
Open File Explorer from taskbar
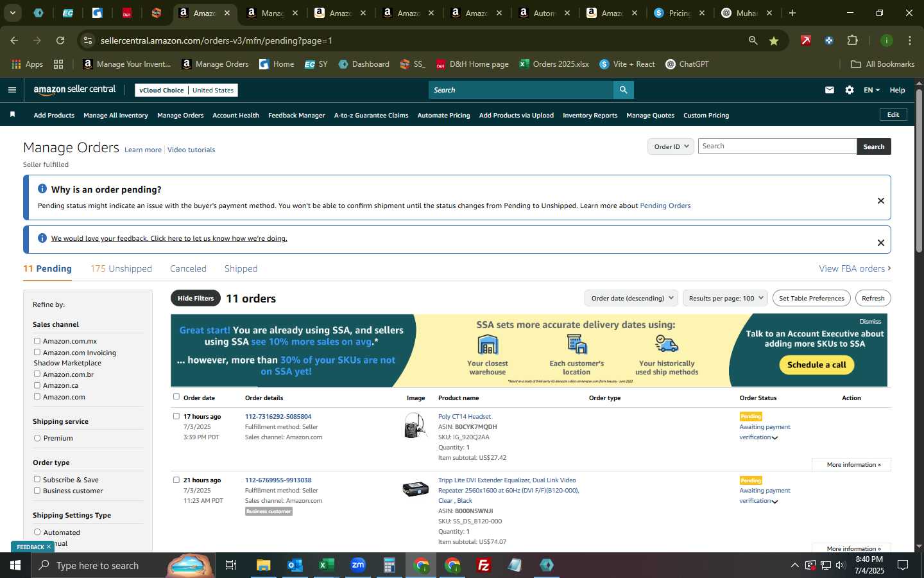coord(264,565)
